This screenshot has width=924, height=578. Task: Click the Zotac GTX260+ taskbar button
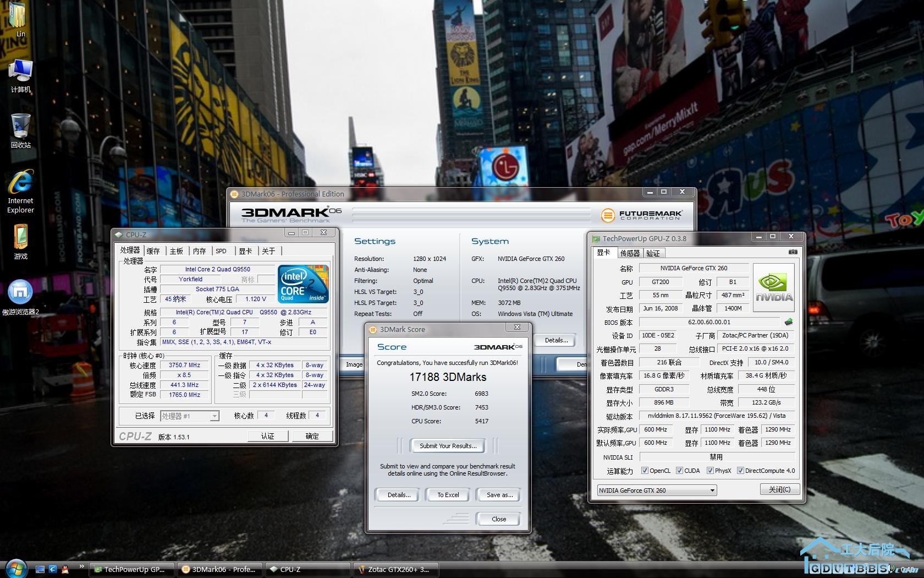point(395,569)
